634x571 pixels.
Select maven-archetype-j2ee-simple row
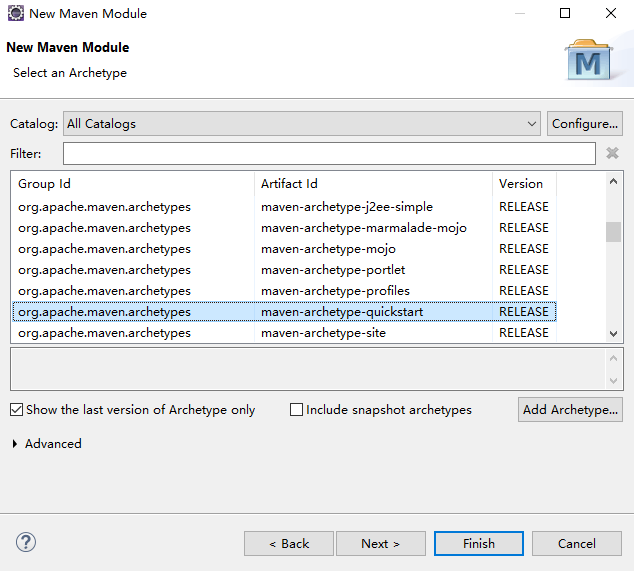click(284, 207)
